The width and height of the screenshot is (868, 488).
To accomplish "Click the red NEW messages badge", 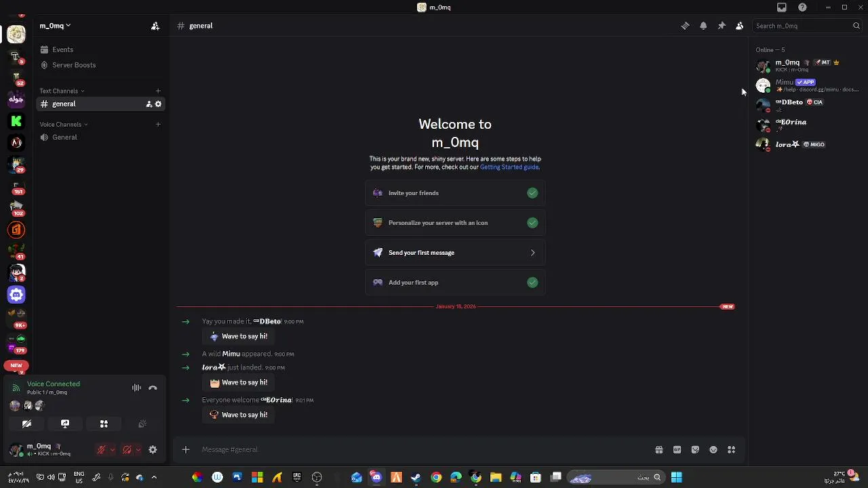I will pyautogui.click(x=728, y=306).
